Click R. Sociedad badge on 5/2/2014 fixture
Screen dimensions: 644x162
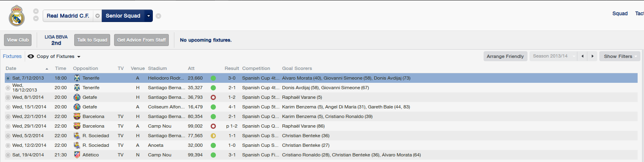pos(77,136)
